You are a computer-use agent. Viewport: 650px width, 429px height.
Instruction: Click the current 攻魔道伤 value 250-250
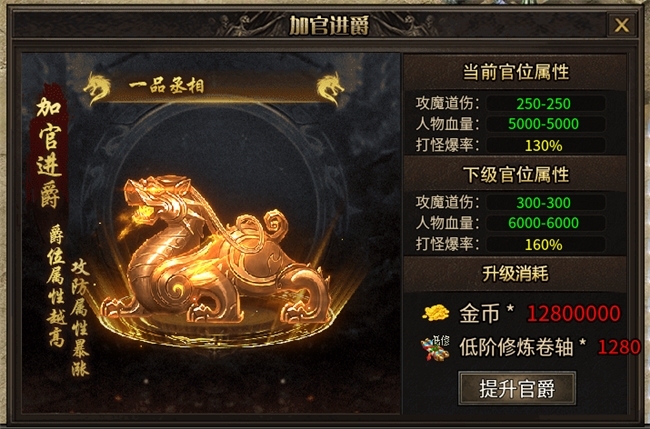tap(543, 104)
